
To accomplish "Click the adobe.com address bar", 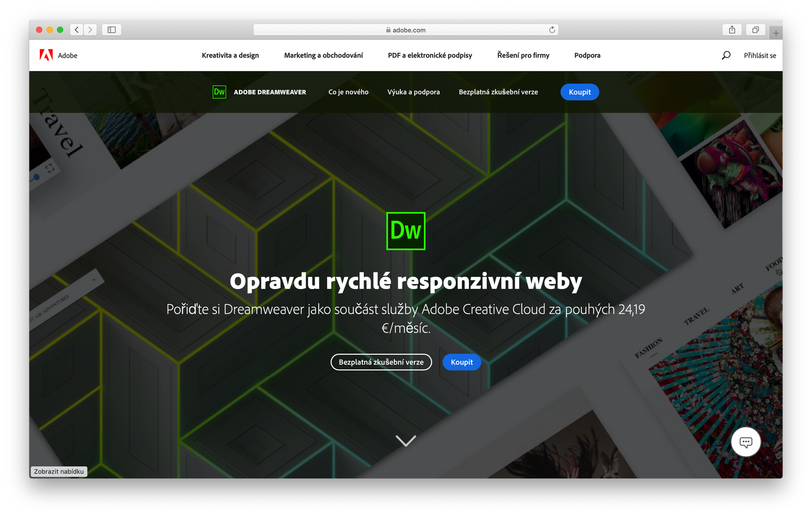I will coord(406,30).
